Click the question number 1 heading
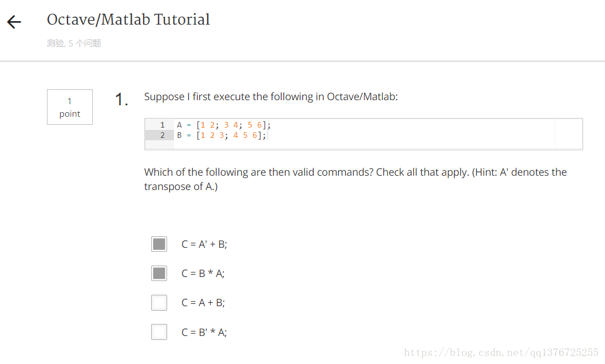This screenshot has height=364, width=605. pyautogui.click(x=121, y=100)
